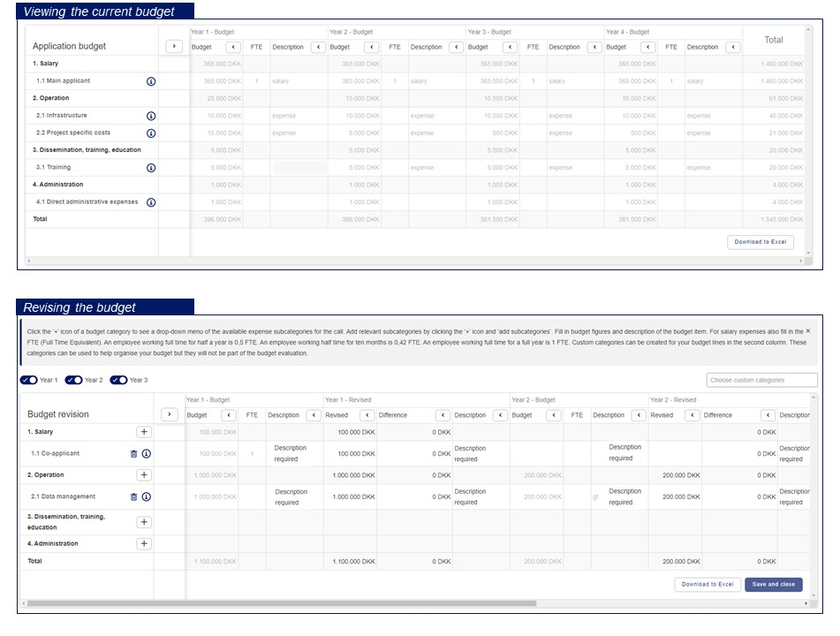Collapse Year 3 Description column in Application budget
The image size is (840, 636).
click(594, 47)
